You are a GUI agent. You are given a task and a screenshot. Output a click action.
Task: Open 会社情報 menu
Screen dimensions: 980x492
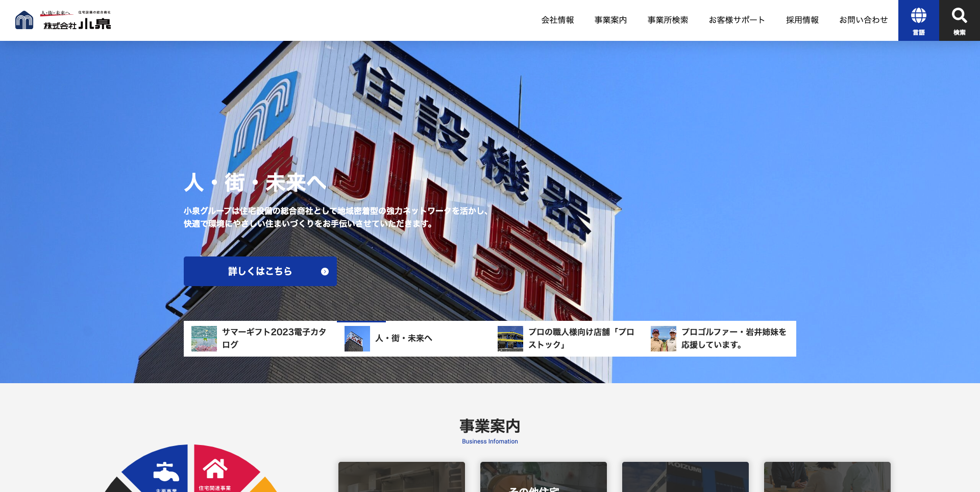point(557,20)
